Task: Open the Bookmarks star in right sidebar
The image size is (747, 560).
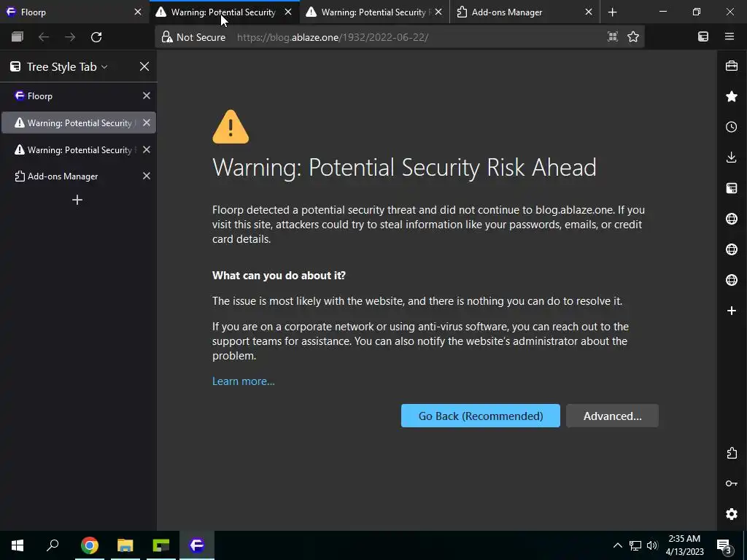Action: coord(732,97)
